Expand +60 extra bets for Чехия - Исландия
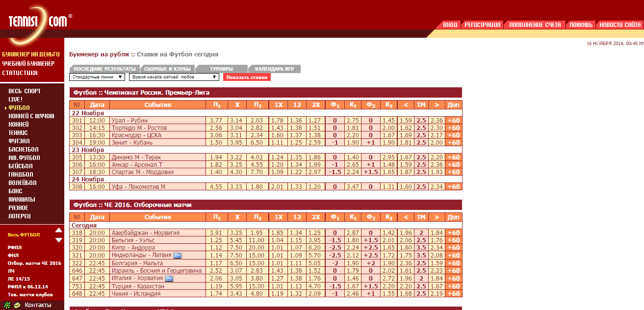The width and height of the screenshot is (644, 310). coord(454,294)
